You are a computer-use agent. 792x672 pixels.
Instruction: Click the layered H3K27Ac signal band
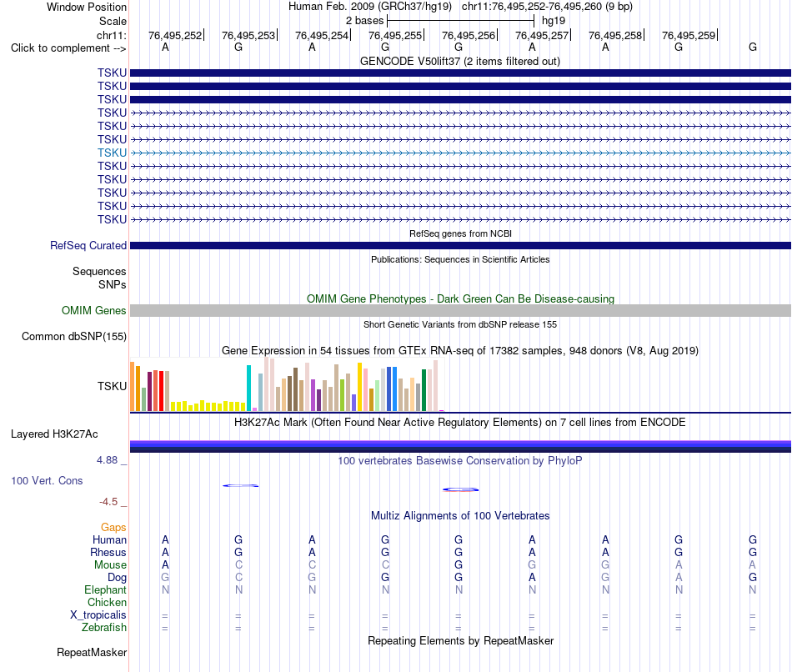[460, 446]
